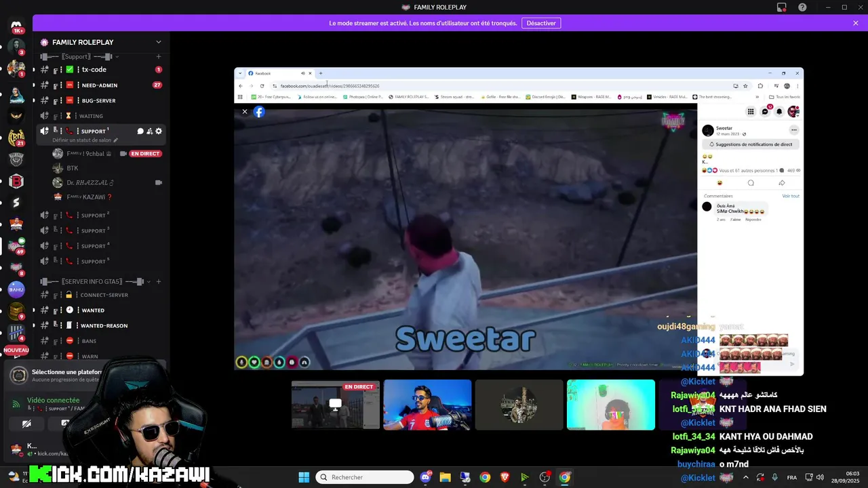Select user Dr. RHAZZAL in voice channel
868x488 pixels.
click(x=90, y=183)
